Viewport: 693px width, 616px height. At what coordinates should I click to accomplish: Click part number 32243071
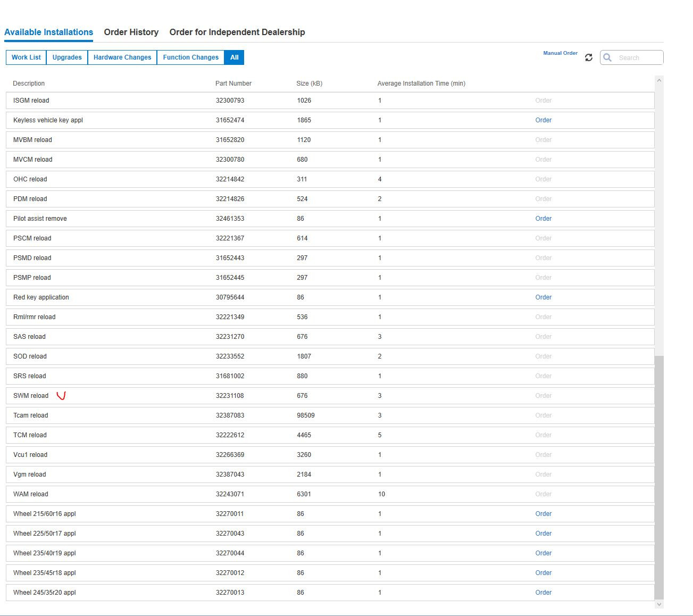pos(230,494)
